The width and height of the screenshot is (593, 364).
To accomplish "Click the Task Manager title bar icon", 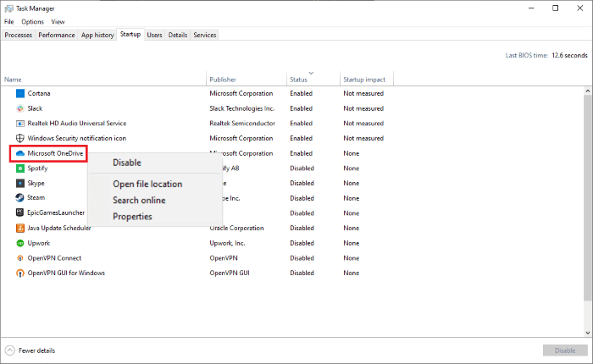I will coord(8,8).
